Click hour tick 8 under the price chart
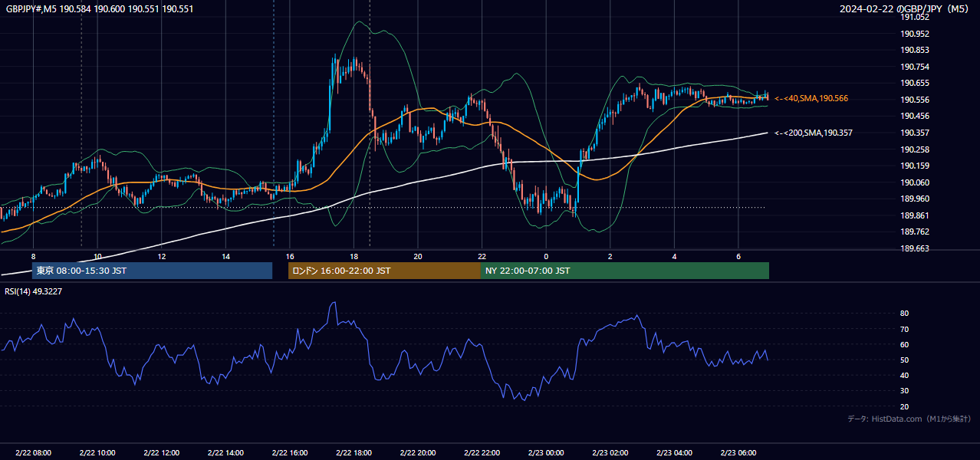 click(33, 256)
